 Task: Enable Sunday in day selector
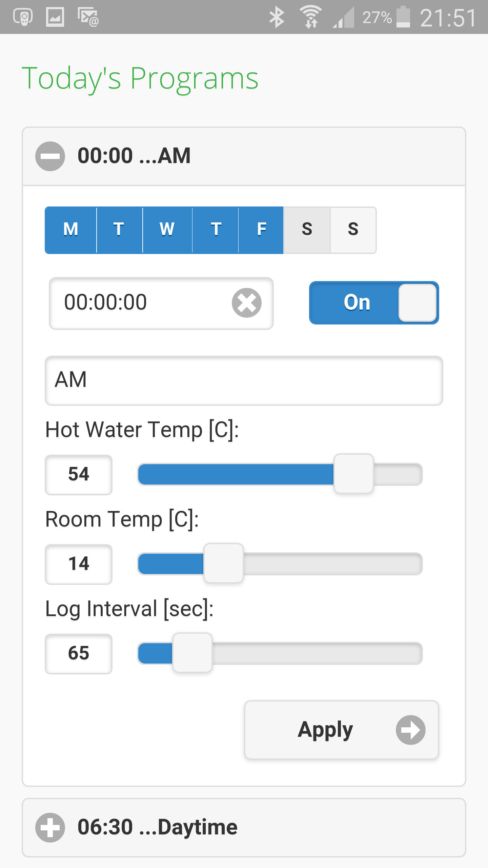(353, 230)
